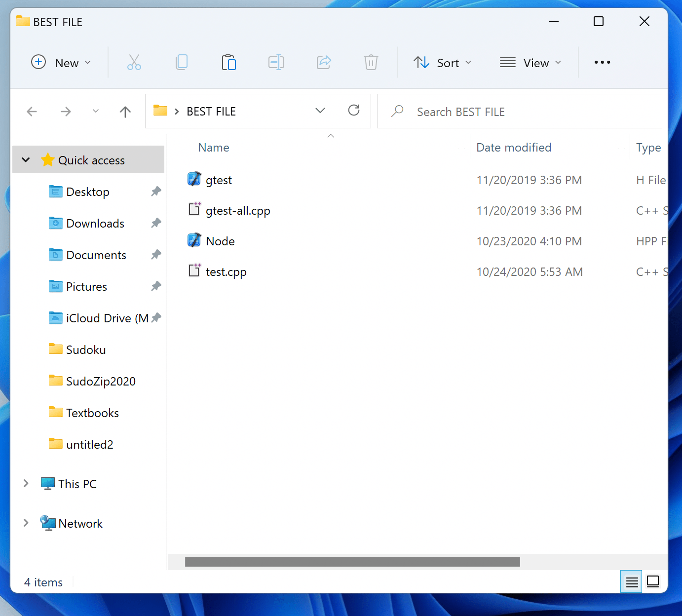Unpin Downloads from Quick access

pyautogui.click(x=156, y=223)
